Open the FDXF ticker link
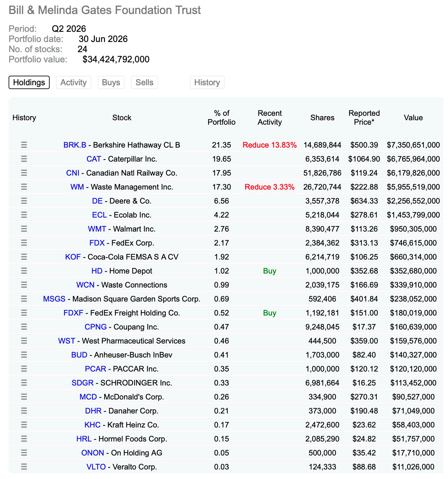This screenshot has width=448, height=479. click(73, 313)
